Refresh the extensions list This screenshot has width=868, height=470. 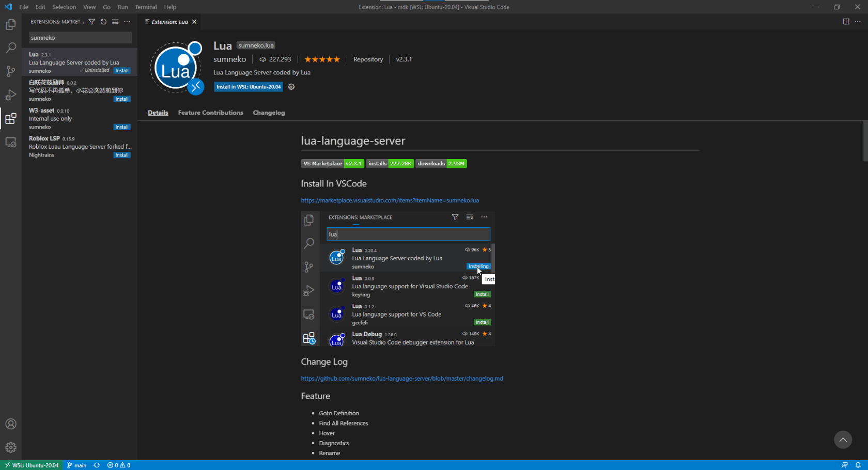click(103, 22)
